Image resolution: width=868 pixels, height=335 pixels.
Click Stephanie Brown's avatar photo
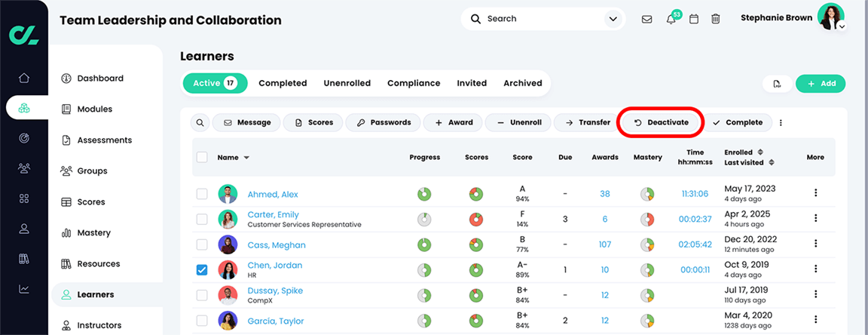coord(830,17)
